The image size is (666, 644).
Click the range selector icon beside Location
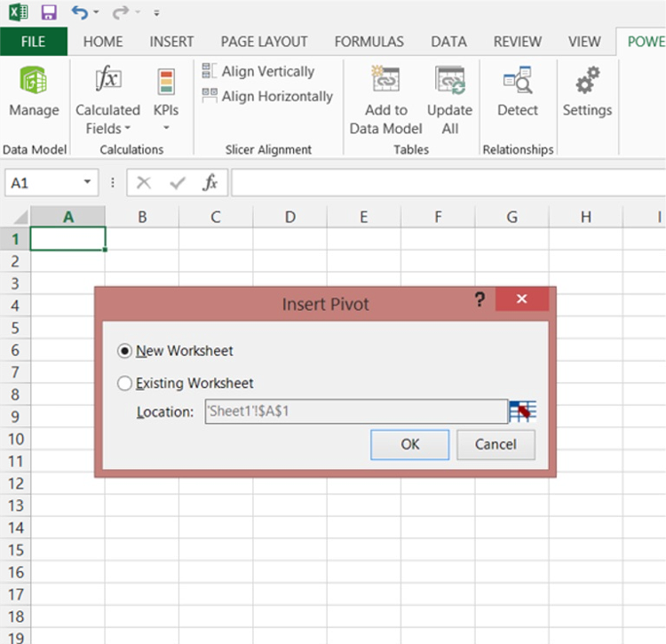tap(523, 411)
